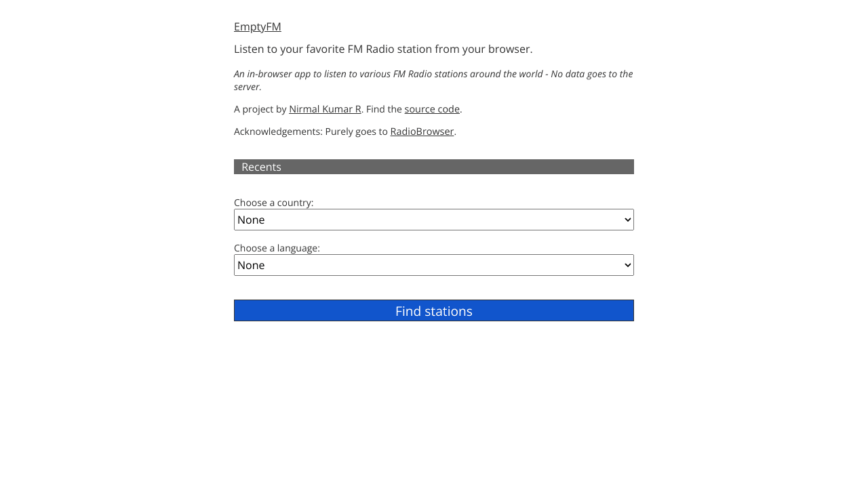This screenshot has height=488, width=868.
Task: Click the "Acknowledgements: Purely goes to" text
Action: [311, 131]
